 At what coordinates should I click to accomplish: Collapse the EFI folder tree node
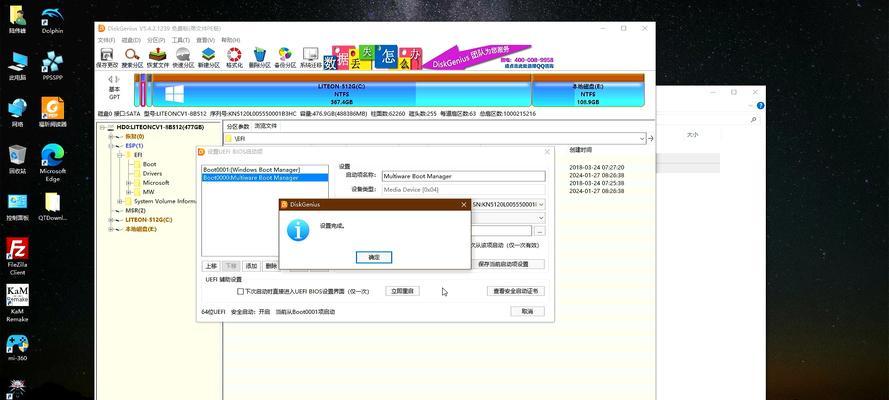pyautogui.click(x=120, y=155)
